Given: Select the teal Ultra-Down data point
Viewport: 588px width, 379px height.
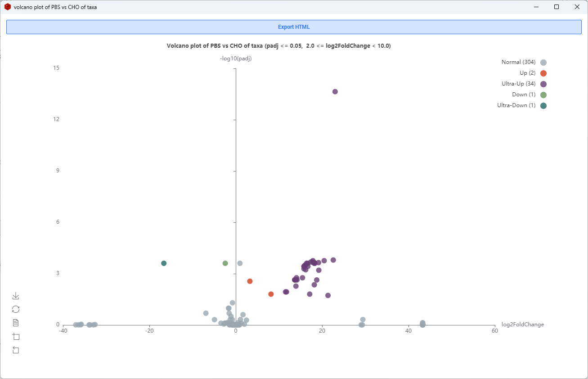Looking at the screenshot, I should pyautogui.click(x=164, y=263).
